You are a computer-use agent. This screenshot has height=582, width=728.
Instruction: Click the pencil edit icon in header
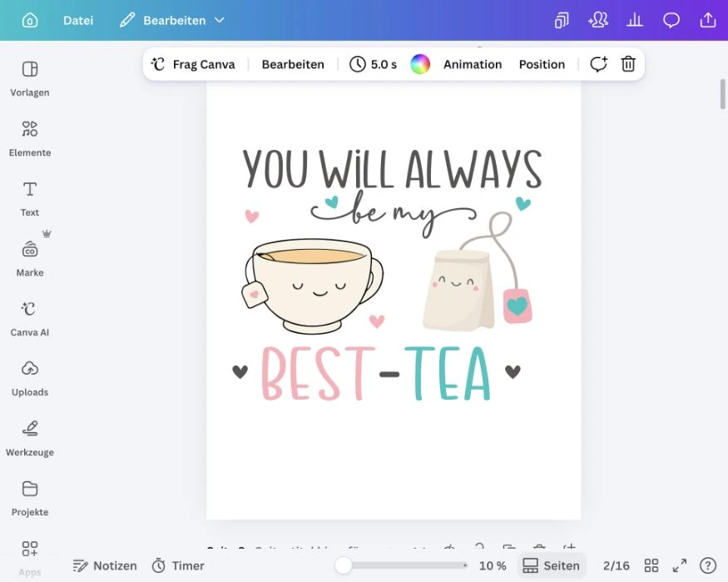tap(127, 21)
